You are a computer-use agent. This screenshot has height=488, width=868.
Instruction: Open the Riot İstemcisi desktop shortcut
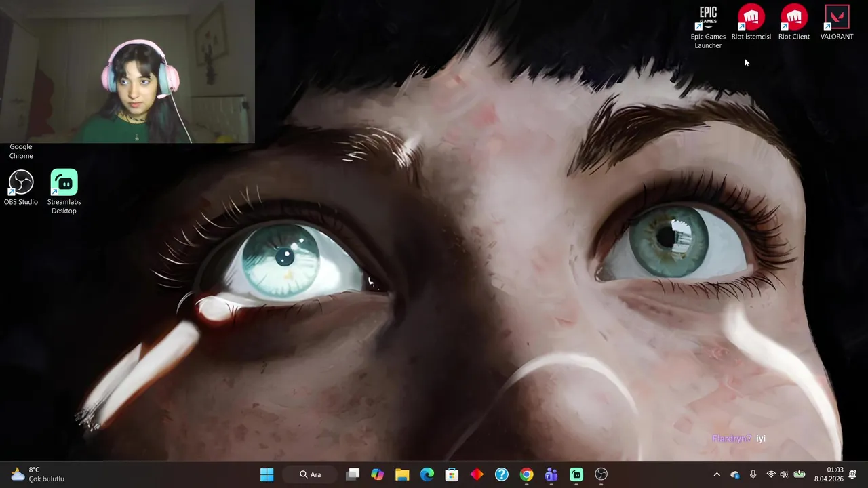pyautogui.click(x=751, y=23)
